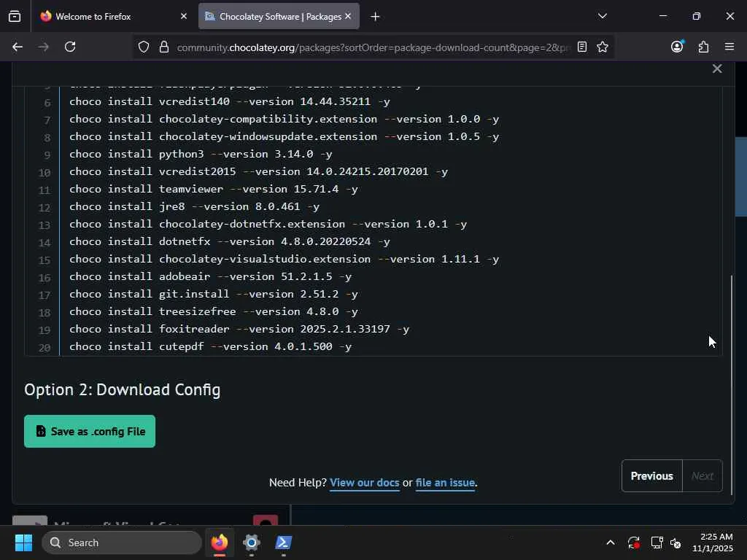Screen dimensions: 747x560
Task: Open the file an issue link
Action: click(445, 483)
